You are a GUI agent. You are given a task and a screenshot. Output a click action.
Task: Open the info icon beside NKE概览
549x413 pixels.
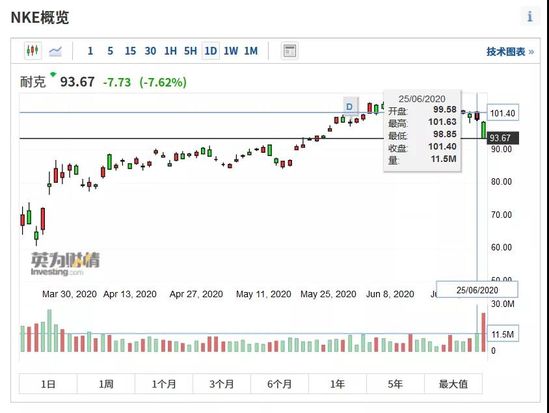[x=530, y=16]
